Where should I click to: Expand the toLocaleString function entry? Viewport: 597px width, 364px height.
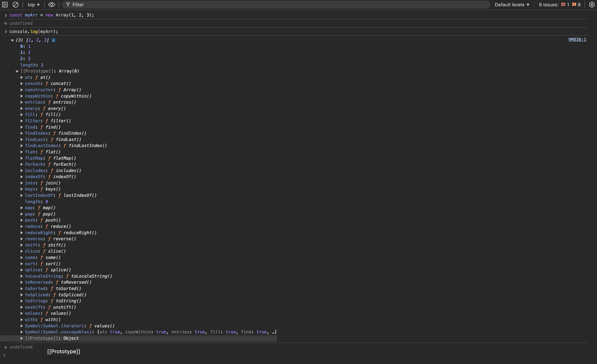[22, 276]
